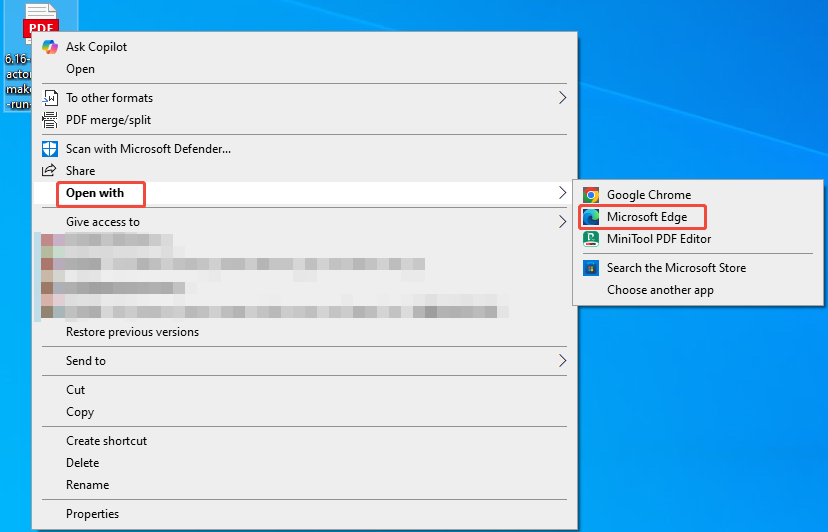Select Choose another app

pos(698,290)
